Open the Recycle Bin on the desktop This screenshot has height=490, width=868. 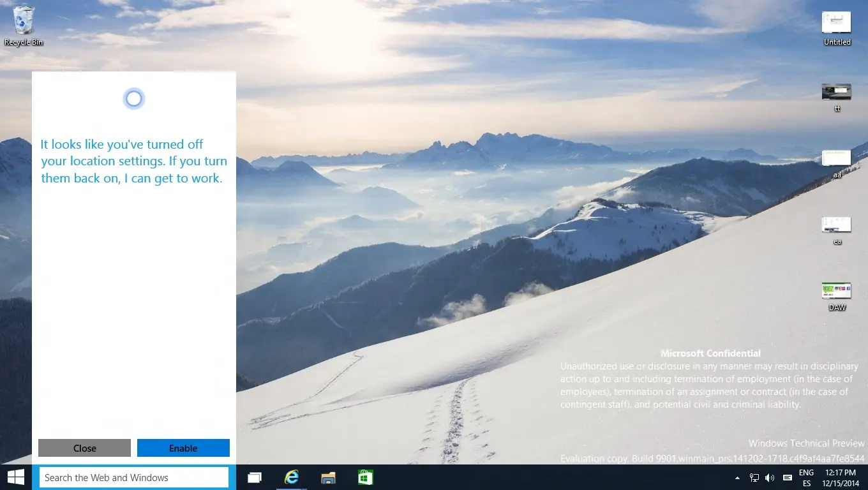click(24, 19)
